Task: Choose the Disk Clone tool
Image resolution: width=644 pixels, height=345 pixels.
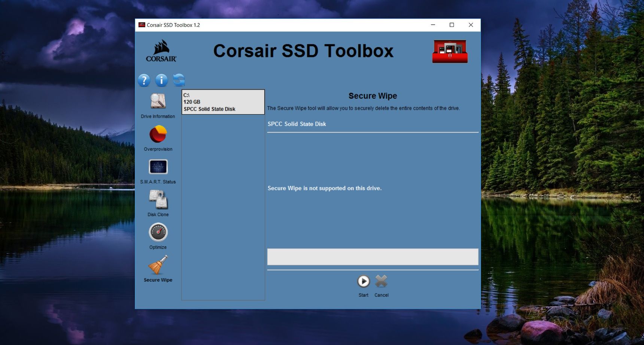Action: (x=158, y=199)
